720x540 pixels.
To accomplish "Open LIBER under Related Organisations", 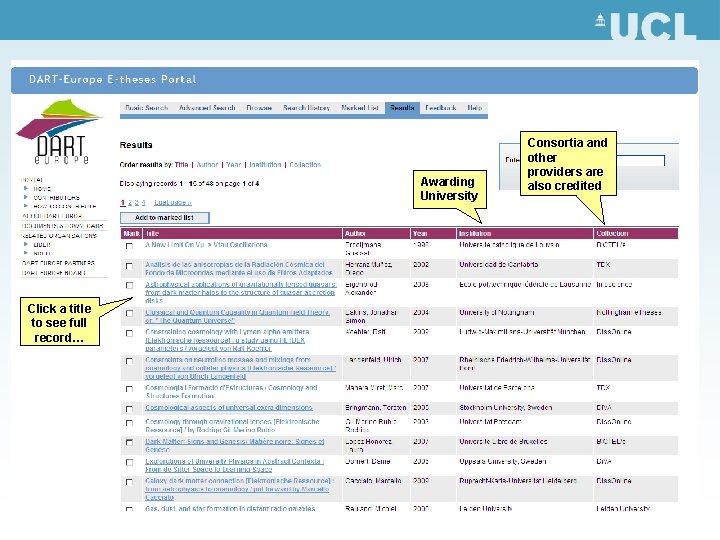I will 42,245.
